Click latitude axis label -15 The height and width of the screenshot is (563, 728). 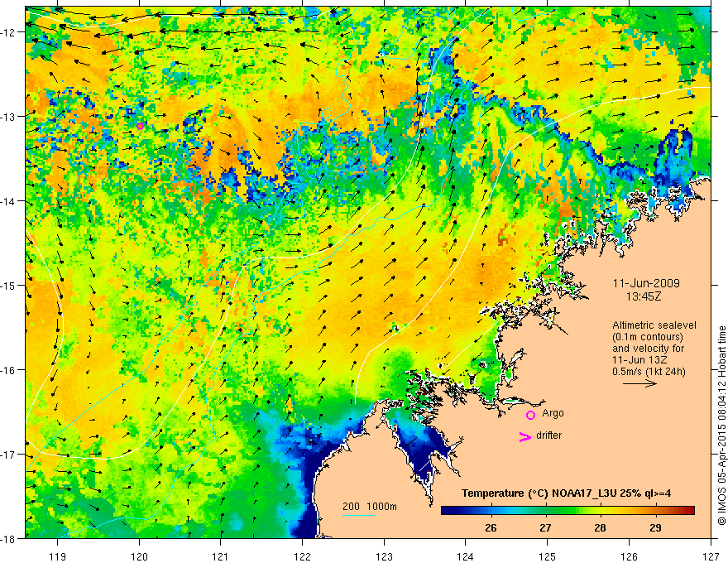tap(9, 285)
